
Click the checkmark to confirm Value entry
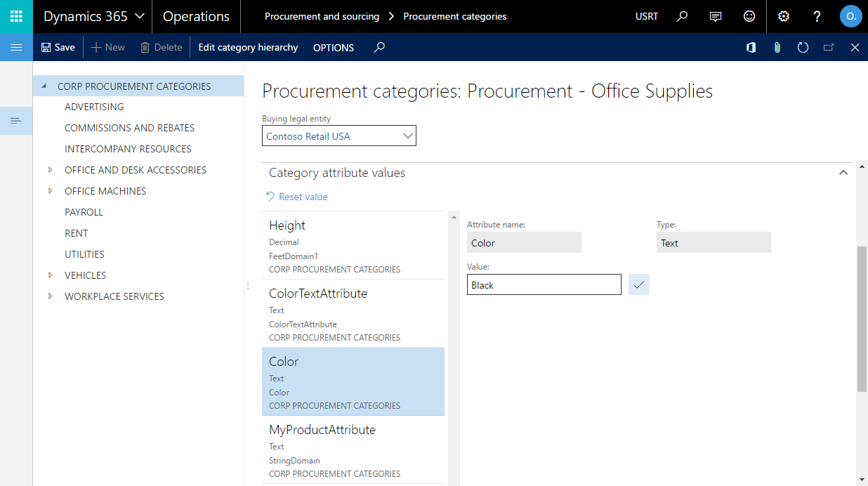click(638, 284)
